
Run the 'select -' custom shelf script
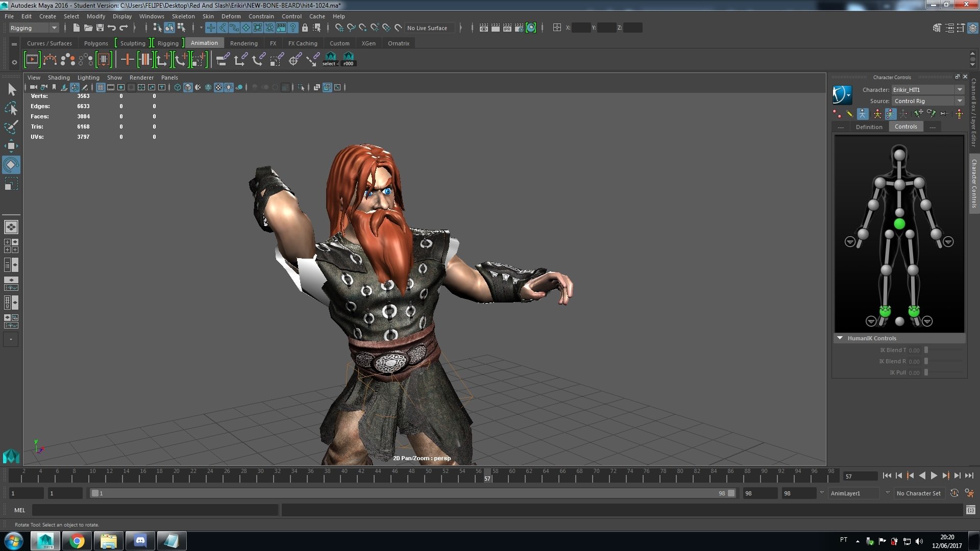[x=330, y=59]
